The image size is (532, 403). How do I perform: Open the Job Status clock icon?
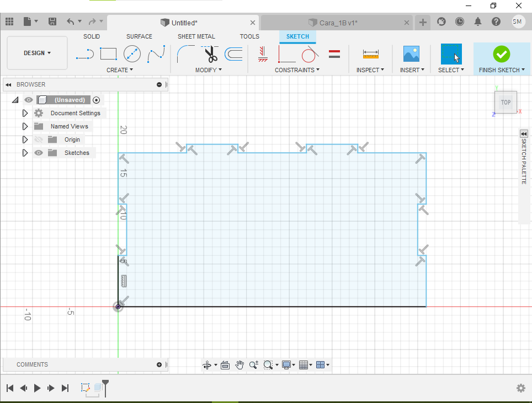[459, 22]
